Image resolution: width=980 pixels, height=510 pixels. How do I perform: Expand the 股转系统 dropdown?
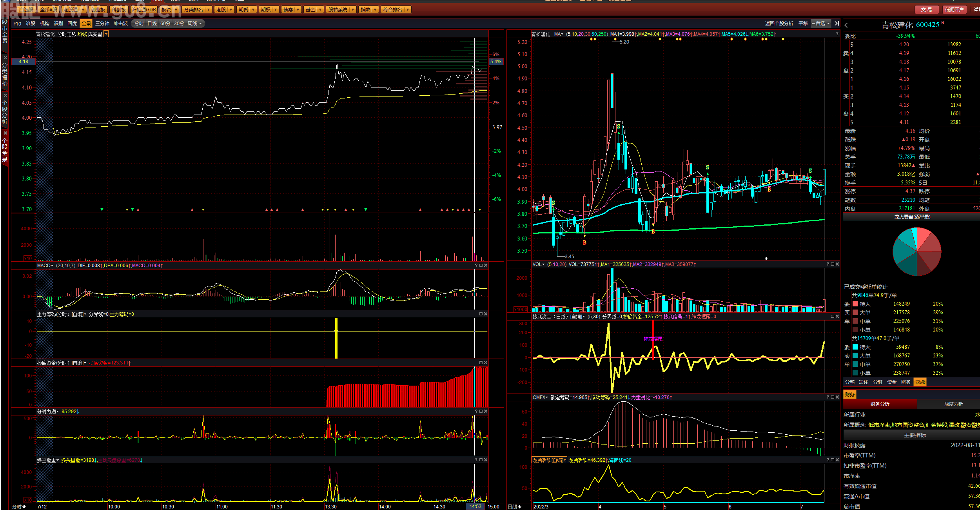(x=353, y=9)
